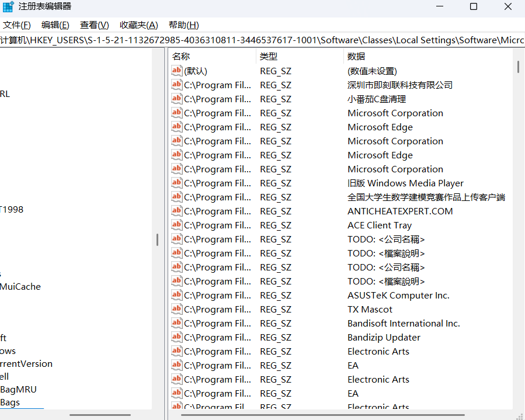Click the ACE Client Tray data cell
This screenshot has width=525, height=420.
point(380,225)
